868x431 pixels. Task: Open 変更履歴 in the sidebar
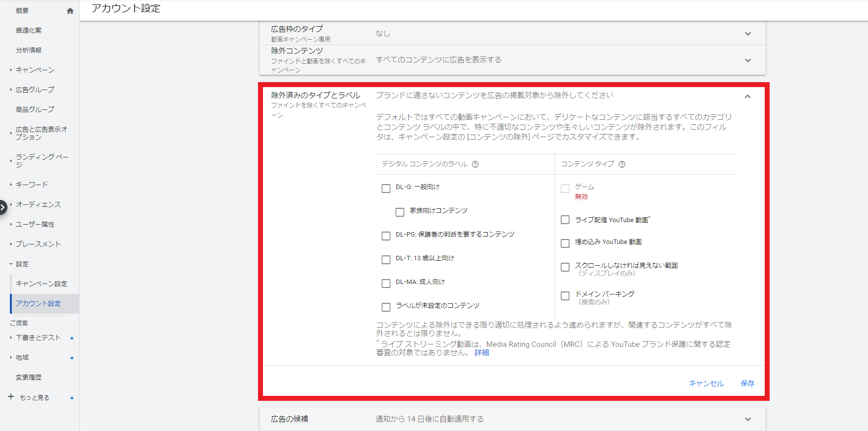pyautogui.click(x=29, y=377)
